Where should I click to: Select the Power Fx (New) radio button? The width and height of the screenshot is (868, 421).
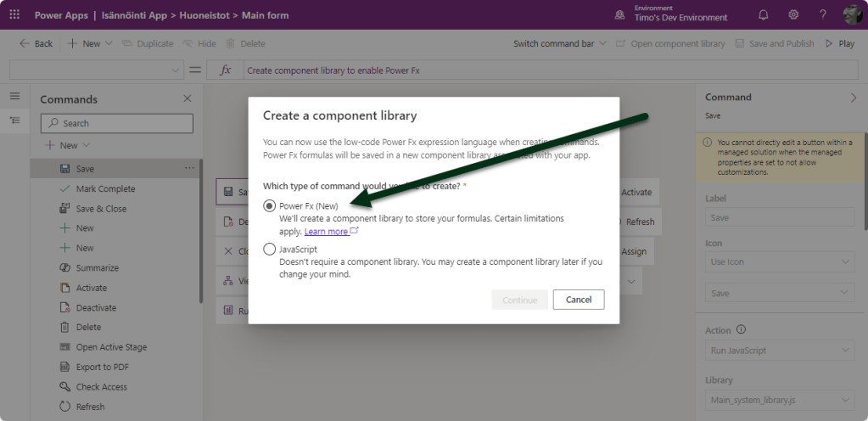pos(270,205)
